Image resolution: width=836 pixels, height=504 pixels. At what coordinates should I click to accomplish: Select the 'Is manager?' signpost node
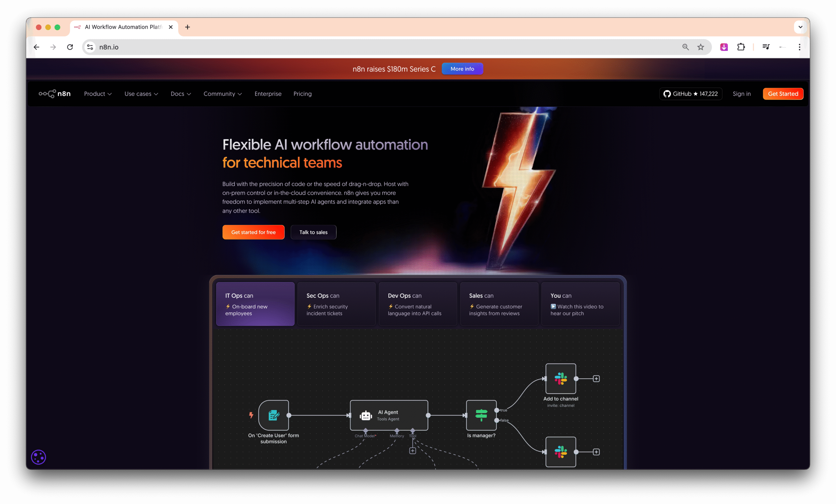[481, 415]
